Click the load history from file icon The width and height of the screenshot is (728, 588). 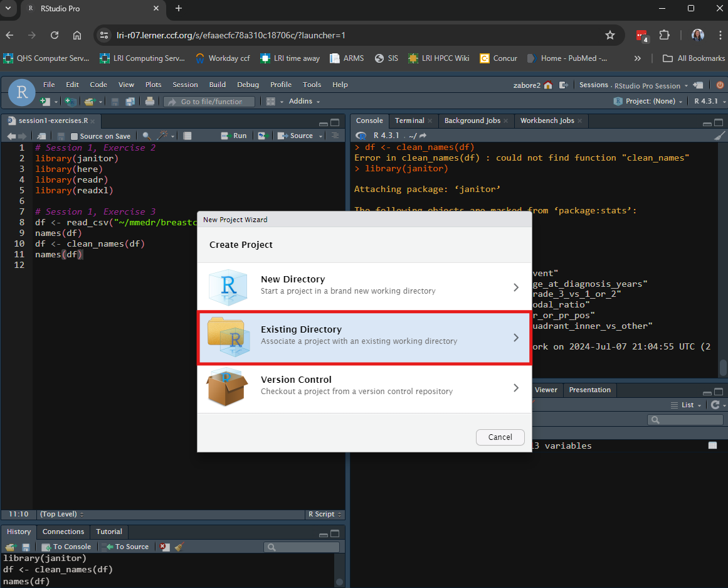(10, 547)
